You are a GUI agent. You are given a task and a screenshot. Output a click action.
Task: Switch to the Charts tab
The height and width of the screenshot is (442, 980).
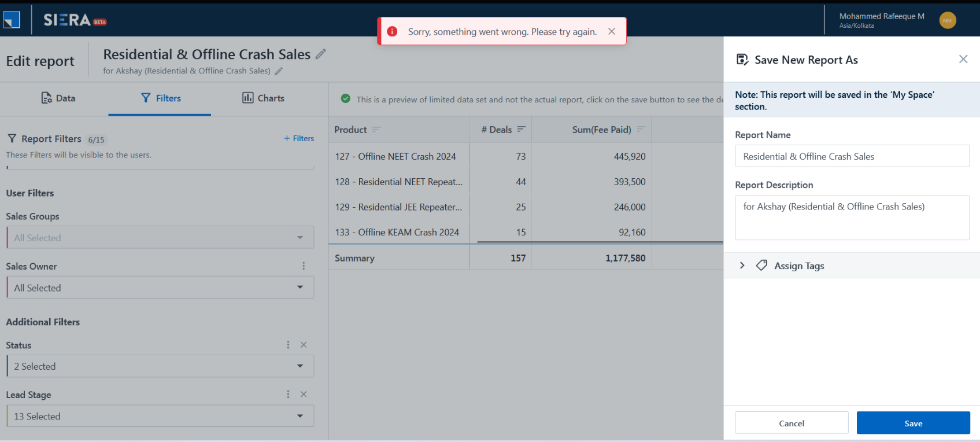[263, 98]
